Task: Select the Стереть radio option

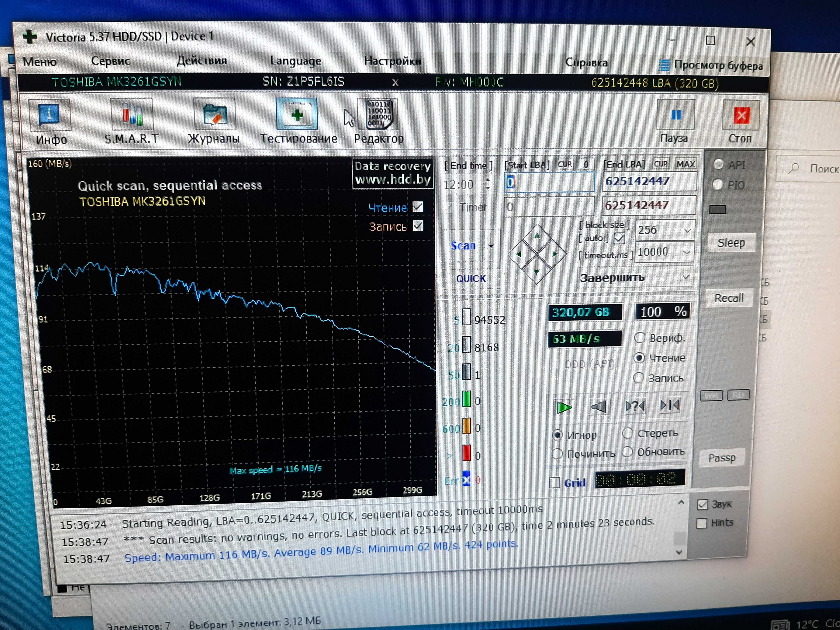Action: coord(627,433)
